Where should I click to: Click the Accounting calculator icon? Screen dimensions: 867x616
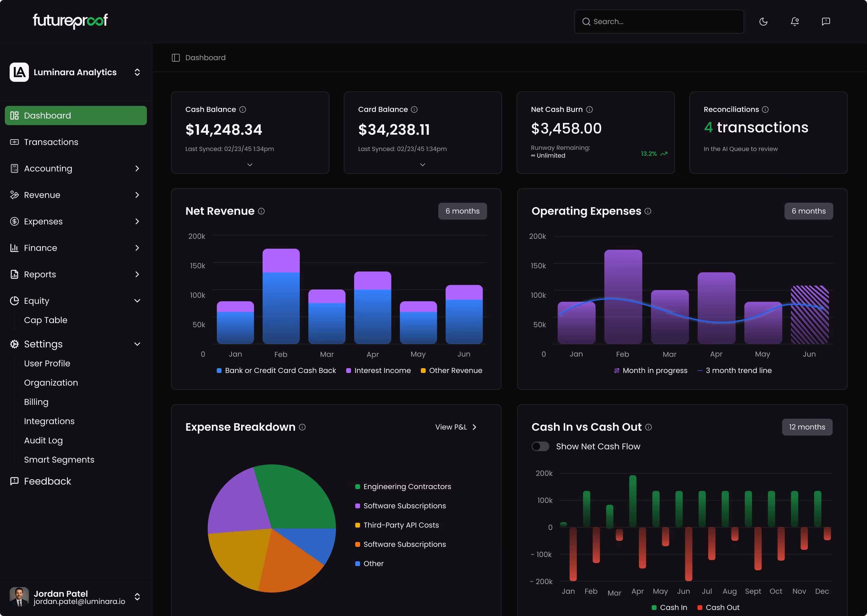coord(14,168)
